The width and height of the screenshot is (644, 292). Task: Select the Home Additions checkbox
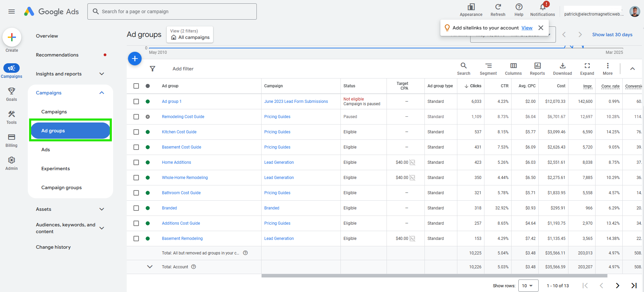coord(136,162)
